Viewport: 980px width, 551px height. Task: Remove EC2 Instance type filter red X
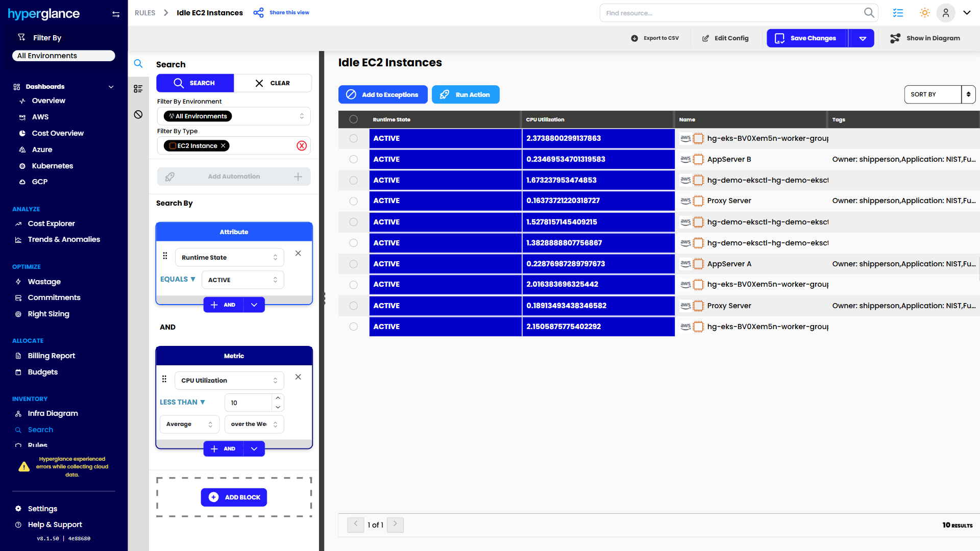pos(302,146)
